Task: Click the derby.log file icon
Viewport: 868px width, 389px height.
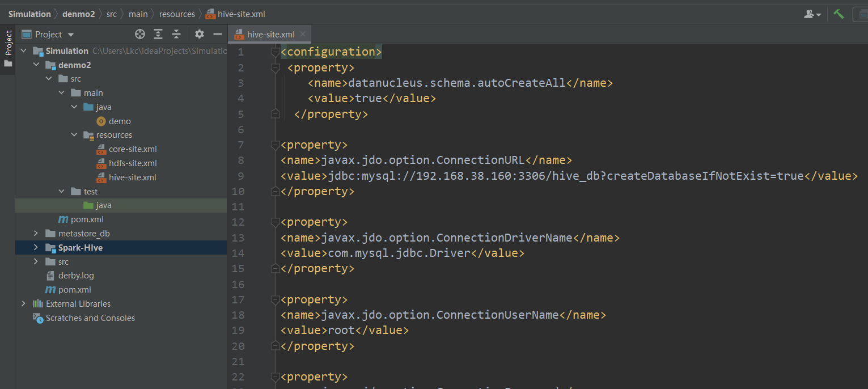Action: click(x=50, y=276)
